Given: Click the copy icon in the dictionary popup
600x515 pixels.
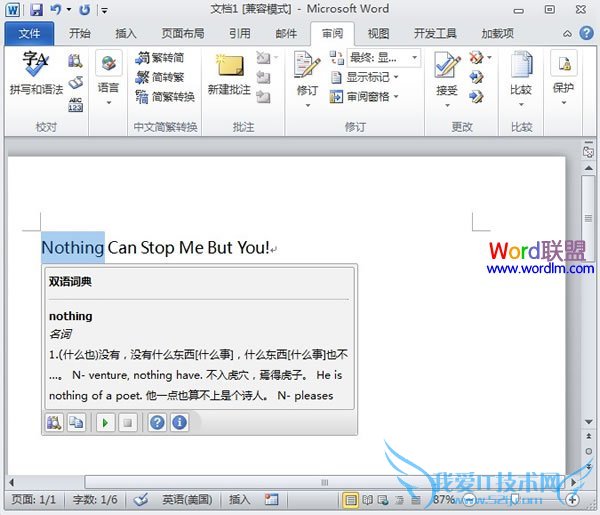Looking at the screenshot, I should click(x=76, y=423).
